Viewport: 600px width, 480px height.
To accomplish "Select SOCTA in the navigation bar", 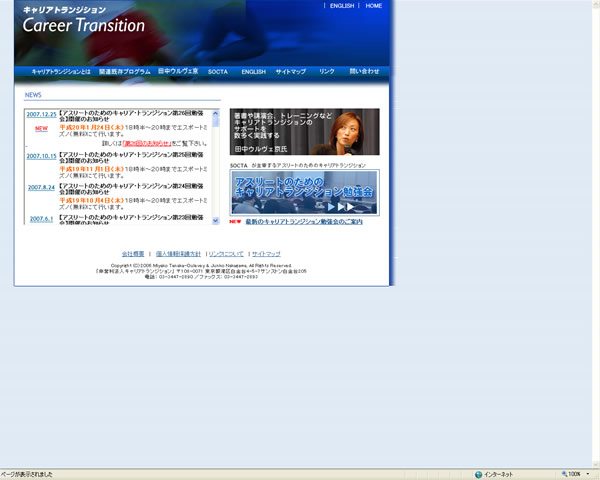I will pos(218,72).
